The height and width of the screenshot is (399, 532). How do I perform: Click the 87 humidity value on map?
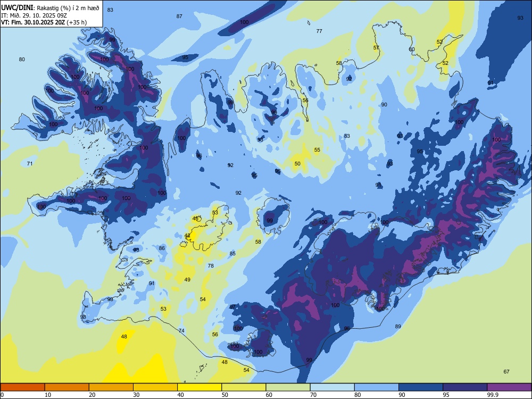179,16
